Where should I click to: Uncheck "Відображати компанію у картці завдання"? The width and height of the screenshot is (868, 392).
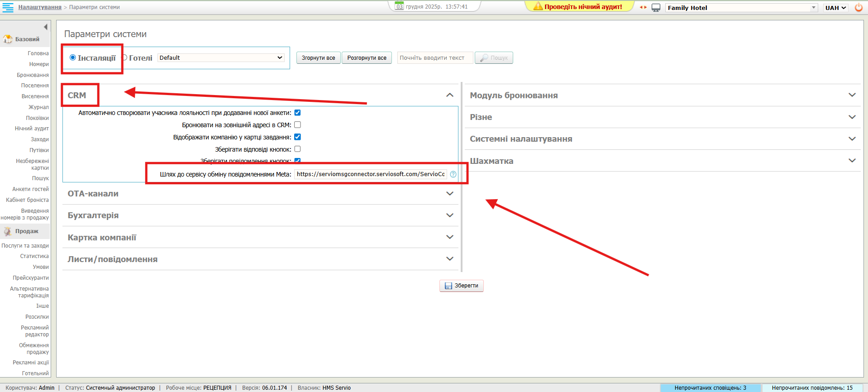[x=297, y=137]
